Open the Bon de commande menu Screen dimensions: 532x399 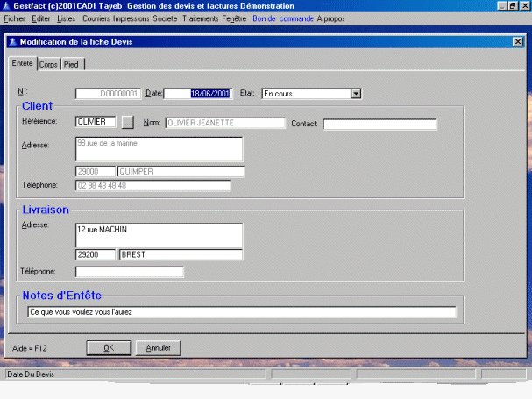pyautogui.click(x=282, y=18)
